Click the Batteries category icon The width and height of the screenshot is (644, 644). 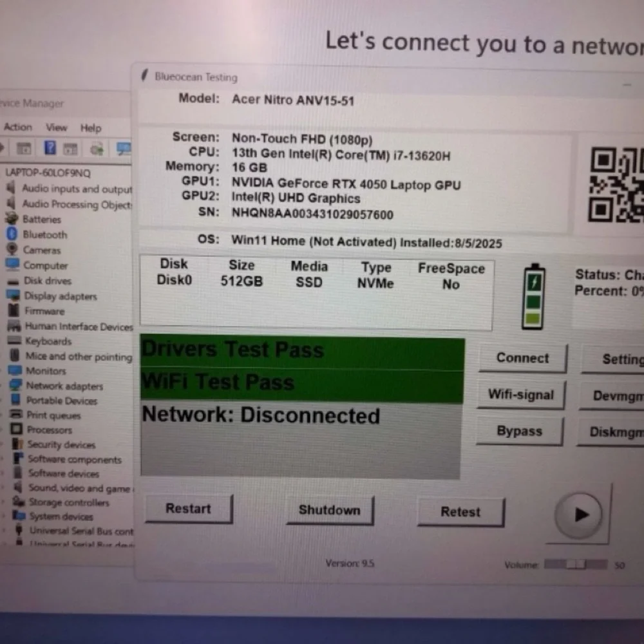tap(12, 218)
